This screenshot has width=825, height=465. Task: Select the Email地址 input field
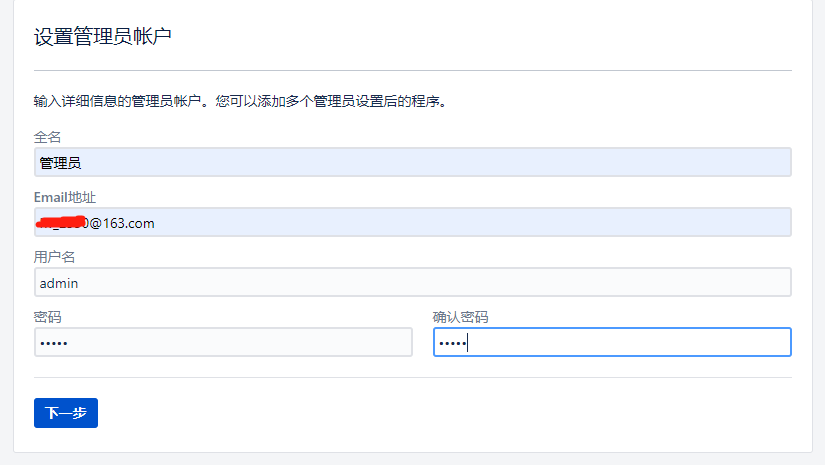[412, 222]
